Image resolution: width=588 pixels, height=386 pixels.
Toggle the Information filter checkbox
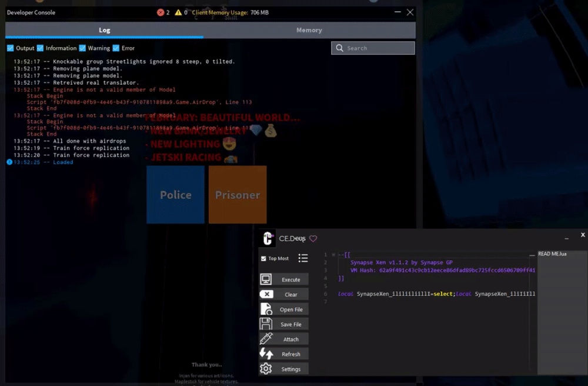pyautogui.click(x=40, y=48)
